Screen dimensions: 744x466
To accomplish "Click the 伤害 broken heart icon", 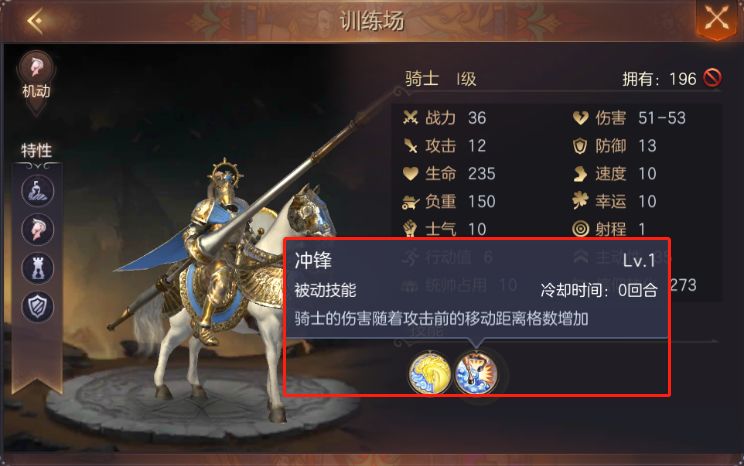I will point(580,117).
